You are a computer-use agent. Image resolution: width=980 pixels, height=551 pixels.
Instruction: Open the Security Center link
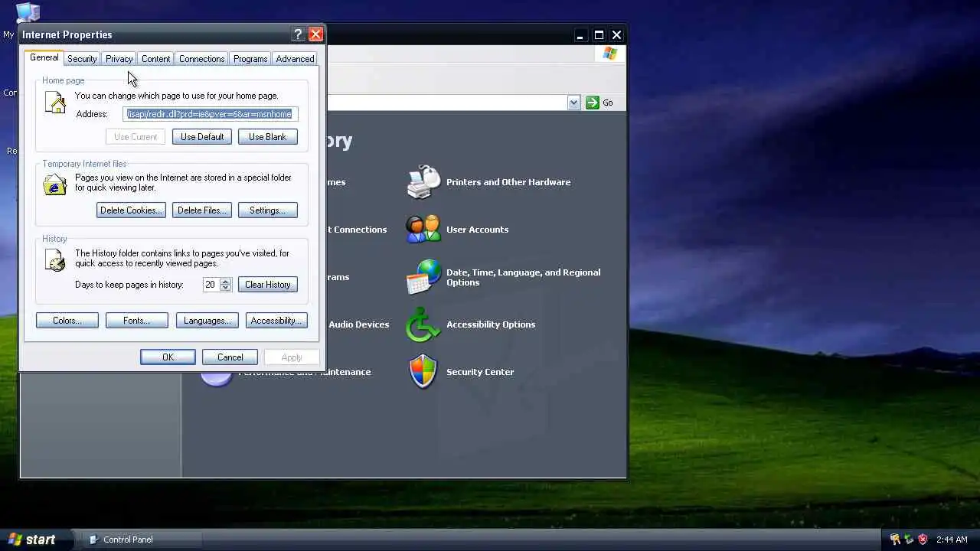tap(480, 372)
